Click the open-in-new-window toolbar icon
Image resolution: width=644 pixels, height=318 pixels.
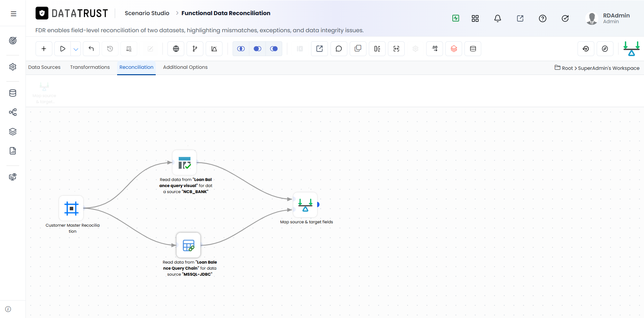click(x=319, y=49)
